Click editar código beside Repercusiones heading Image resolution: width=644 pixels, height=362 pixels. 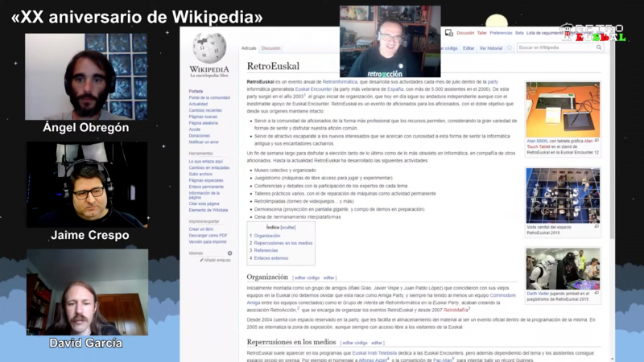pyautogui.click(x=355, y=343)
